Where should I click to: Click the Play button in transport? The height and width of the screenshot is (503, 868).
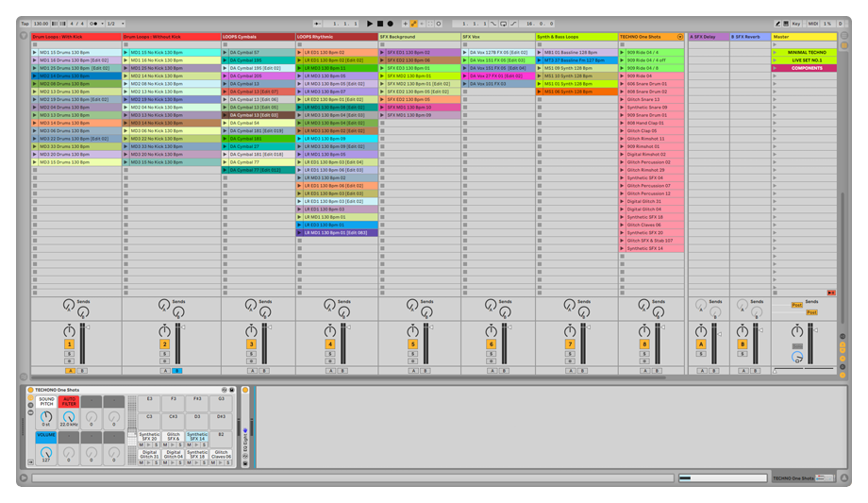pos(370,24)
